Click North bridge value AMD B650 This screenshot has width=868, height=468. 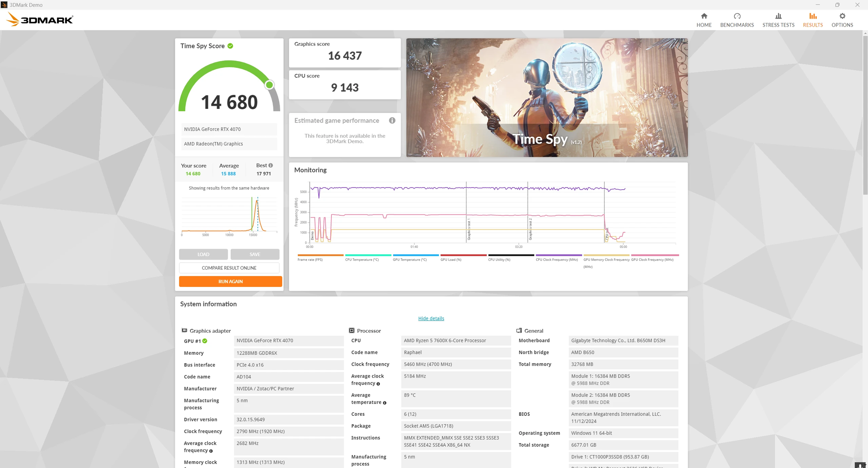(x=623, y=352)
